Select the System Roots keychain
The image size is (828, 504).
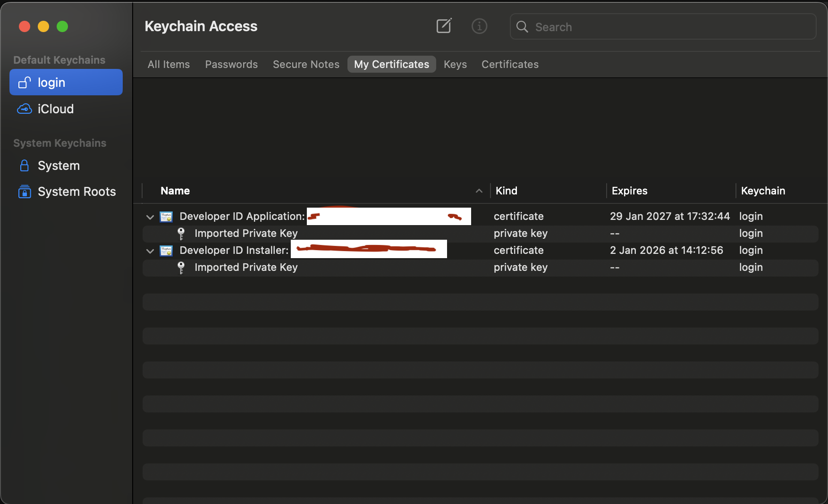point(66,192)
